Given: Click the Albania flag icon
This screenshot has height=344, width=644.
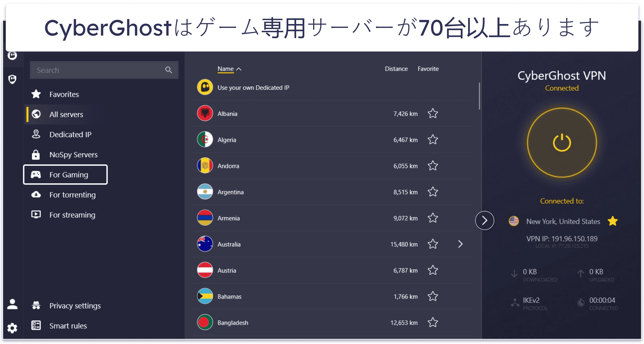Looking at the screenshot, I should [x=205, y=113].
